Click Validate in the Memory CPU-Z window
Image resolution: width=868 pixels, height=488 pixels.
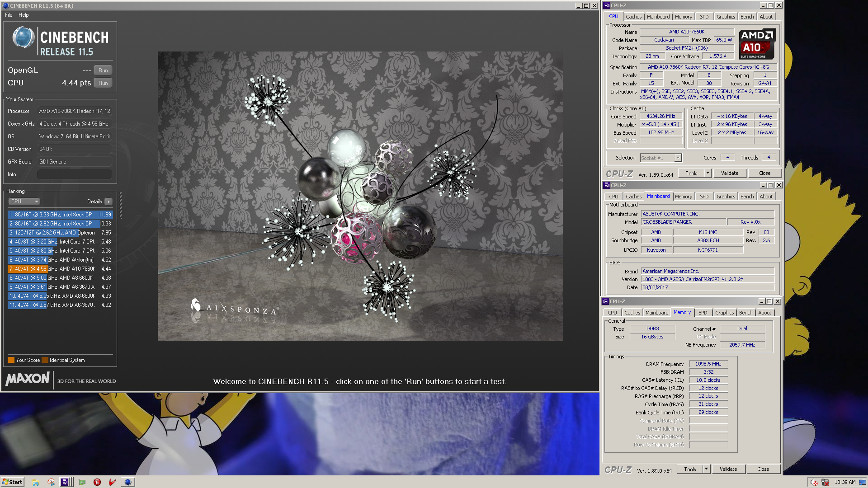[728, 469]
